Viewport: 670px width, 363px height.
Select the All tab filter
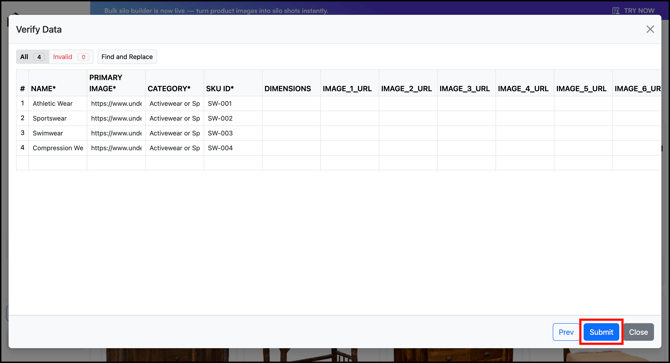32,57
